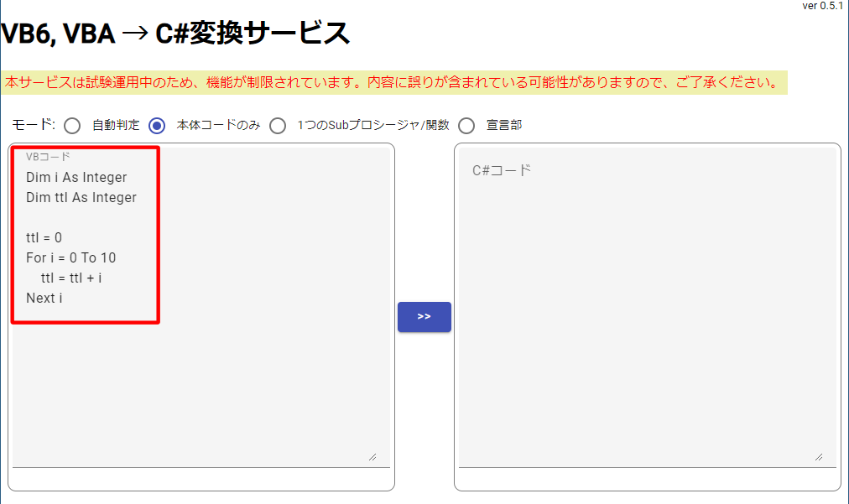Grab the C# textarea resize handle
Image resolution: width=849 pixels, height=504 pixels.
(x=819, y=457)
